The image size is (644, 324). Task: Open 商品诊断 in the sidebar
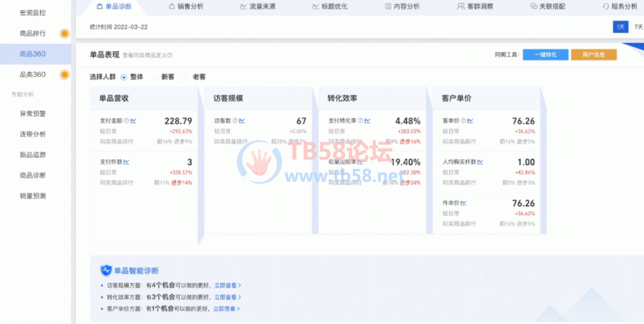[33, 175]
